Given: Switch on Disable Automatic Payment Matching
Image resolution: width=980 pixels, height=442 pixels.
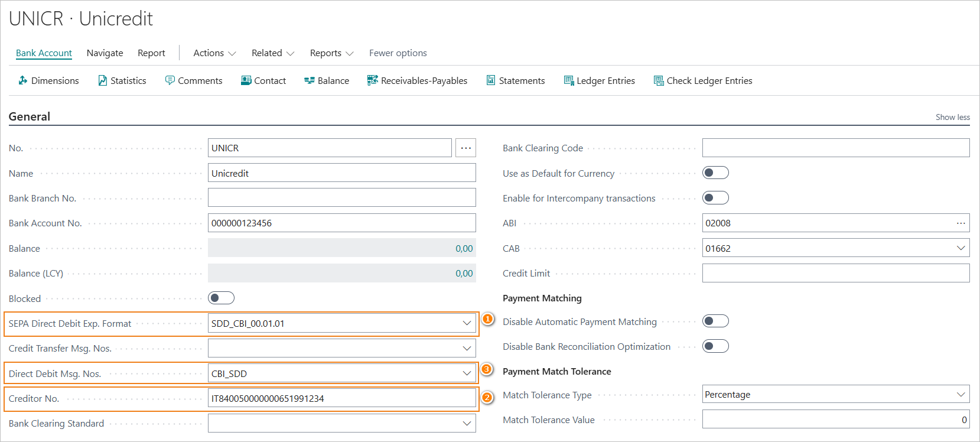Looking at the screenshot, I should point(715,321).
